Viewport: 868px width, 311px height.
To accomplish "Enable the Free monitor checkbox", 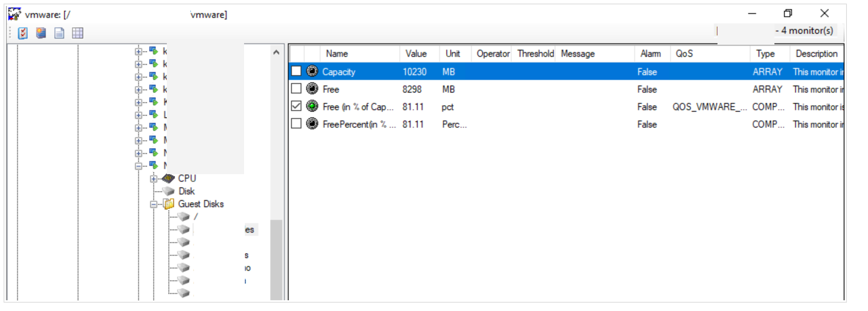I will (x=296, y=89).
